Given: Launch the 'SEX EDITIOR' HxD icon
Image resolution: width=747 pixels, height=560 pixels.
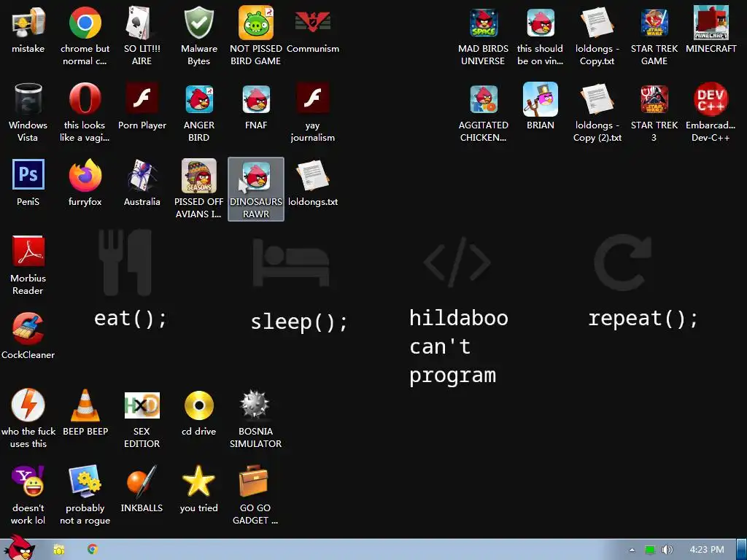Looking at the screenshot, I should 142,405.
